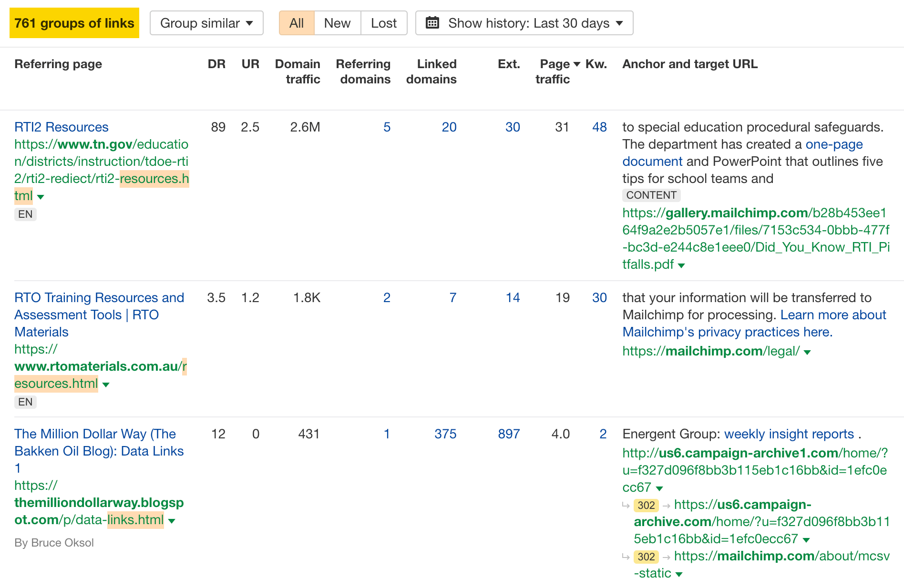Select the All tab

tap(296, 22)
